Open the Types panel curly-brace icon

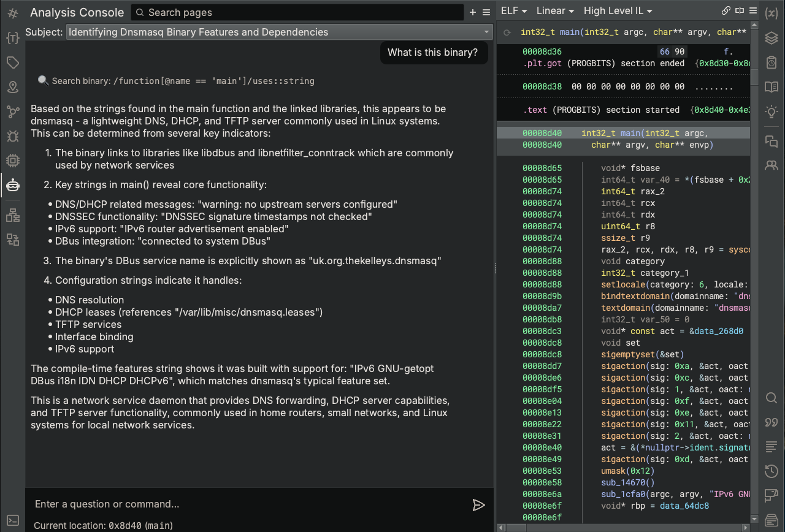(12, 38)
